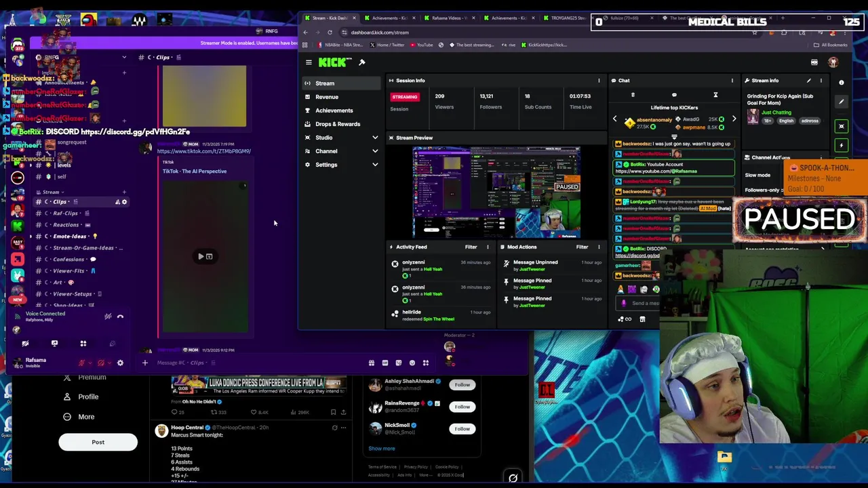The height and width of the screenshot is (488, 868).
Task: Disconnect from Discord voice channel
Action: pyautogui.click(x=120, y=317)
